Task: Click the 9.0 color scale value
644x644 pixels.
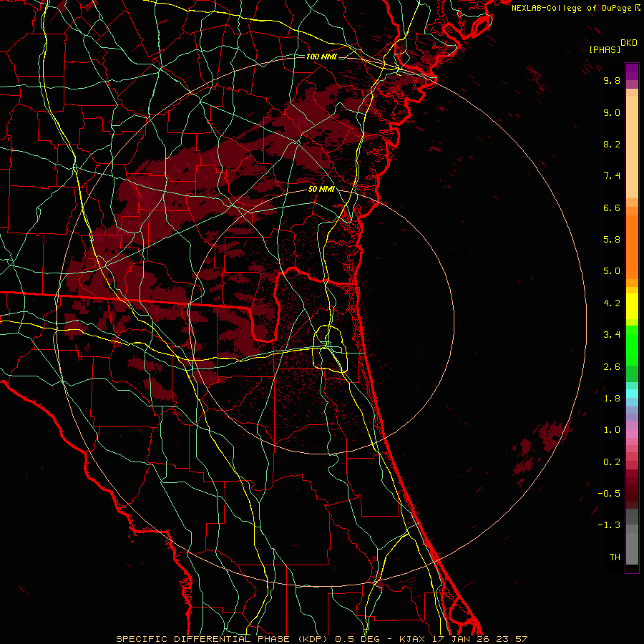Action: [x=612, y=112]
